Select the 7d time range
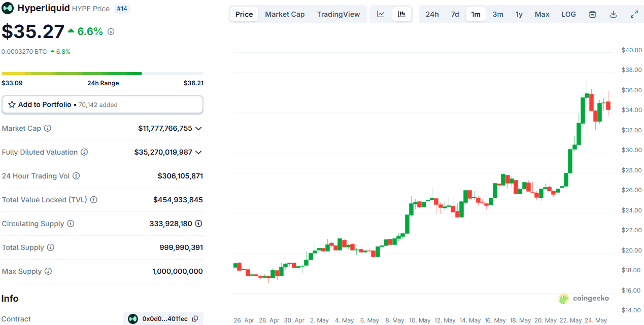644x325 pixels. pyautogui.click(x=455, y=14)
